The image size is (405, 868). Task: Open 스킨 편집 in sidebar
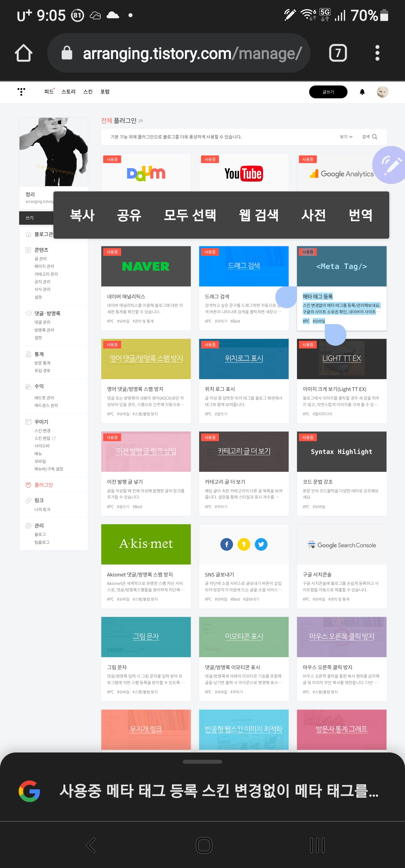pyautogui.click(x=42, y=438)
